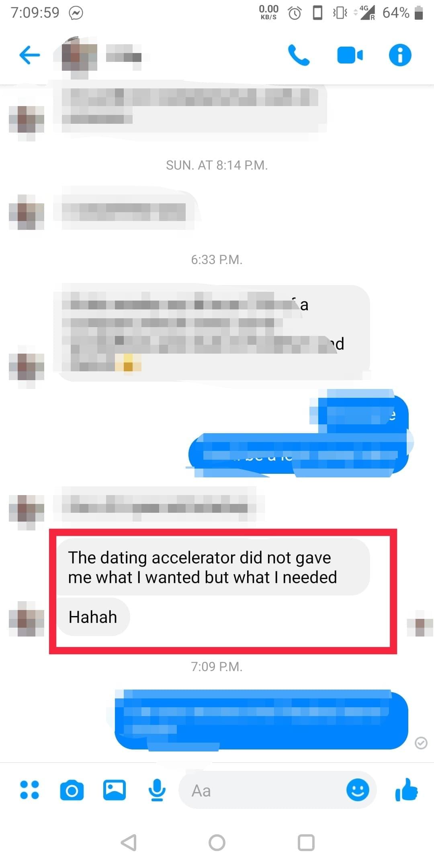Tap the Android recent apps square button

(306, 843)
